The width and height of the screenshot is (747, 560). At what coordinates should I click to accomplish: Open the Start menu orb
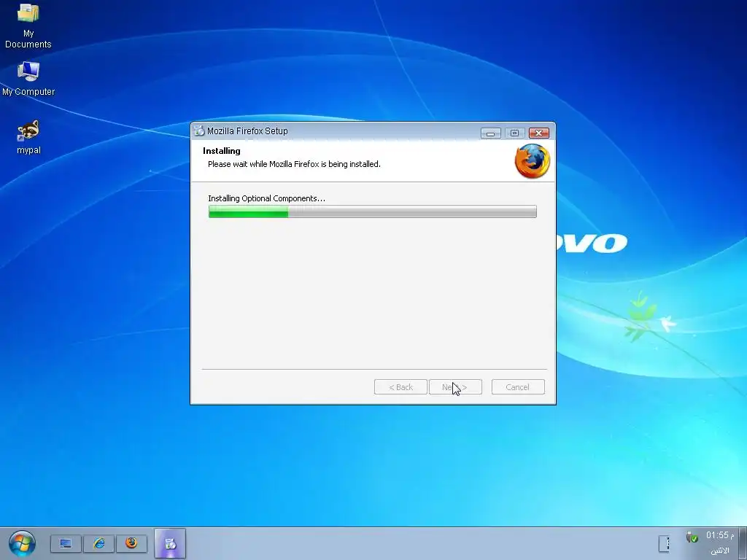[22, 543]
